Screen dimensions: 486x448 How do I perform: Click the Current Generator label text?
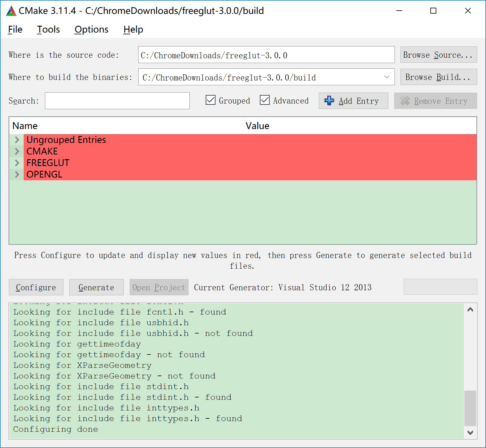(283, 287)
